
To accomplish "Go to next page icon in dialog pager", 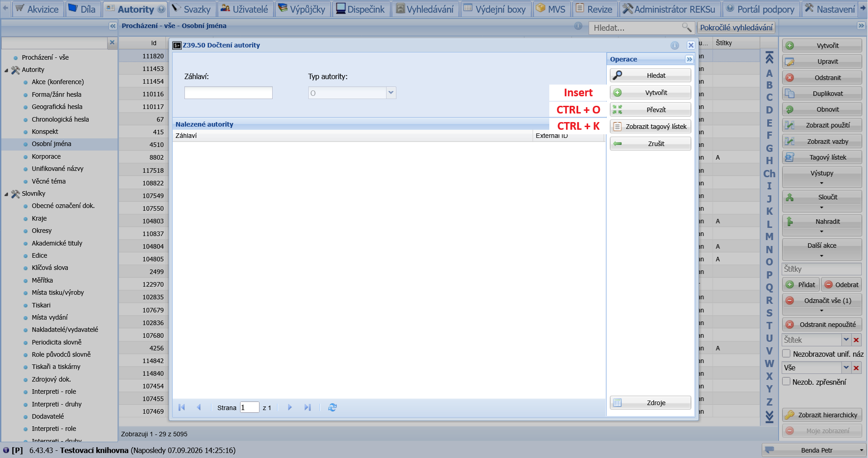I will [290, 407].
